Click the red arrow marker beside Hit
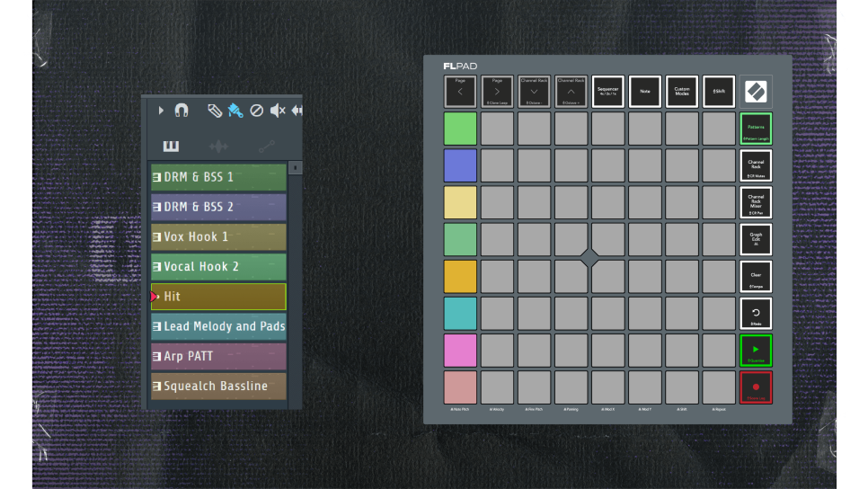This screenshot has width=868, height=489. (155, 297)
